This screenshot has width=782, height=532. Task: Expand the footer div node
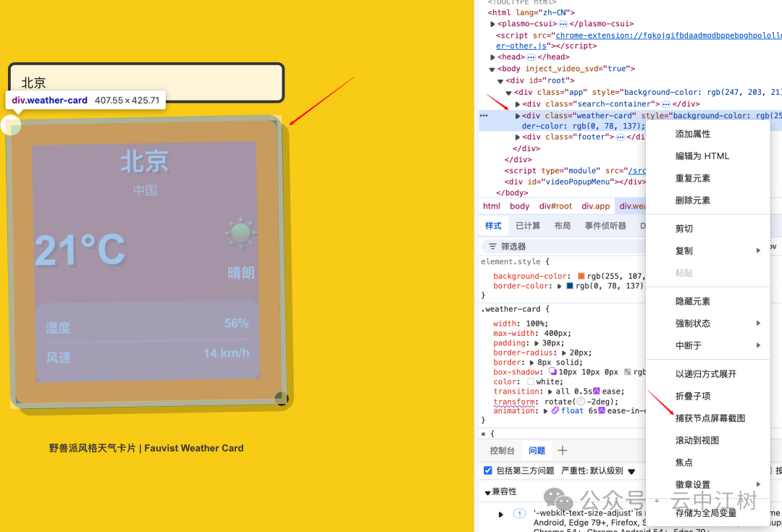point(517,137)
